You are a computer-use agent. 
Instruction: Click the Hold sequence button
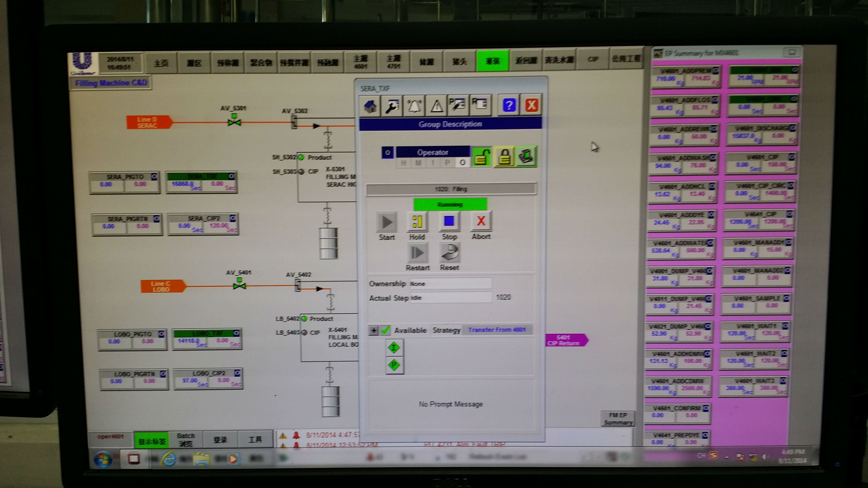click(x=417, y=222)
